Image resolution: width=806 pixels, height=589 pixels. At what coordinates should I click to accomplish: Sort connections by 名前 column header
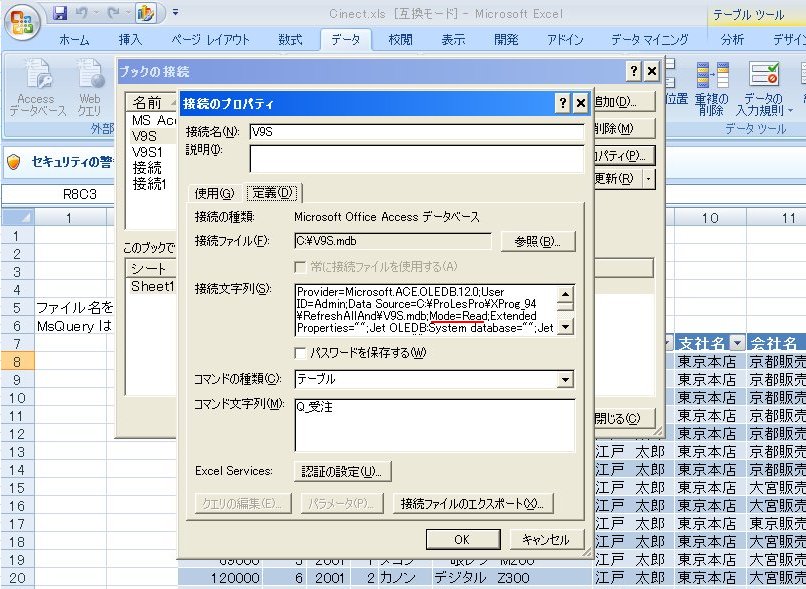coord(151,102)
